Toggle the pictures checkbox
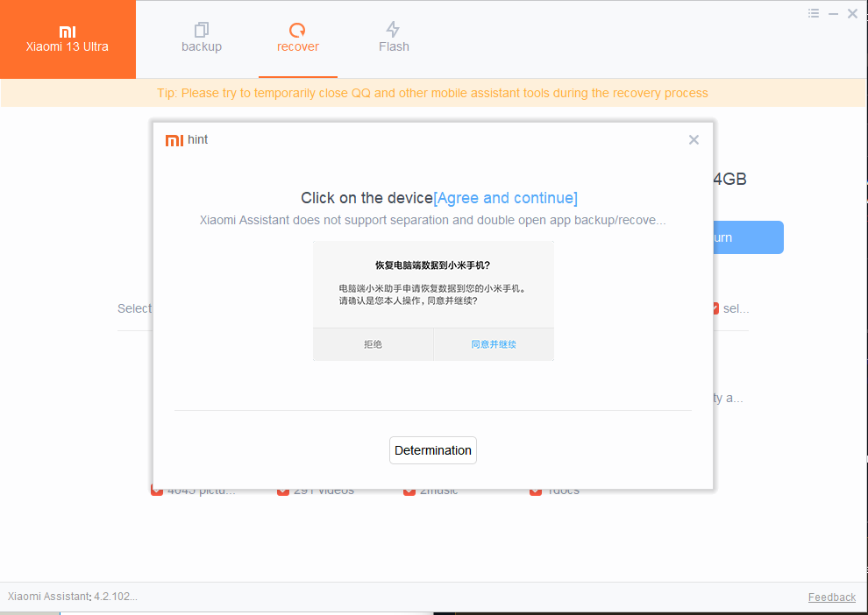The width and height of the screenshot is (868, 615). coord(157,491)
